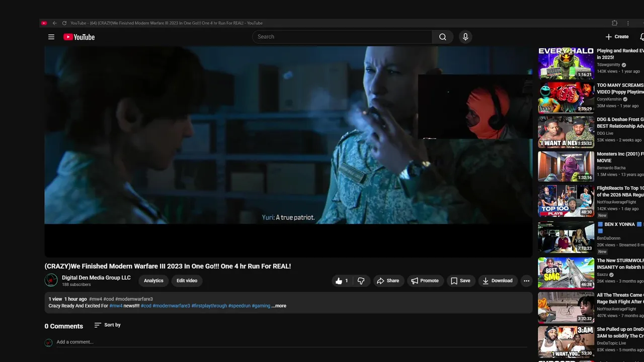
Task: Click the search magnifier button
Action: (x=443, y=37)
